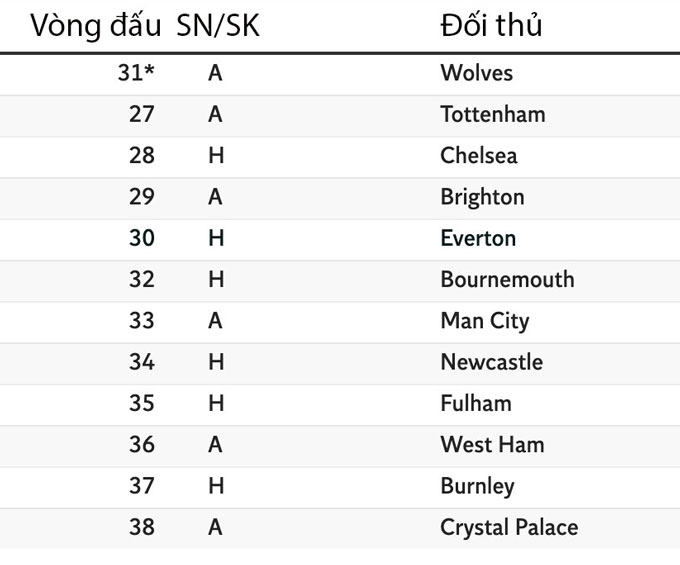Viewport: 680px width, 565px height.
Task: Select the A marker in round 36 row
Action: (215, 444)
